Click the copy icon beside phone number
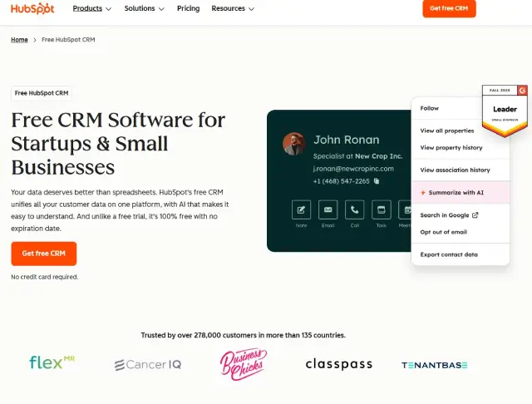Screen dimensions: 532x404 point(377,180)
